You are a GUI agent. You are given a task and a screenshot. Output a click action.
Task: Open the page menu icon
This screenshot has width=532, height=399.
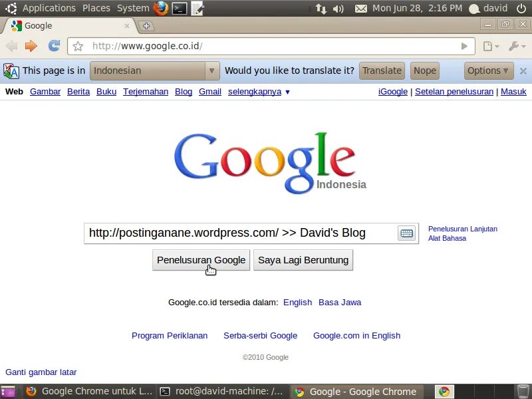point(491,46)
